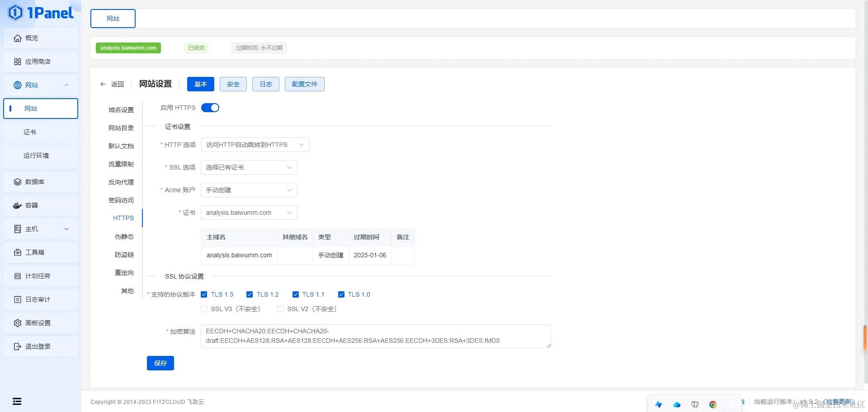The height and width of the screenshot is (412, 868).
Task: Select HTTPS in settings menu
Action: pos(123,218)
